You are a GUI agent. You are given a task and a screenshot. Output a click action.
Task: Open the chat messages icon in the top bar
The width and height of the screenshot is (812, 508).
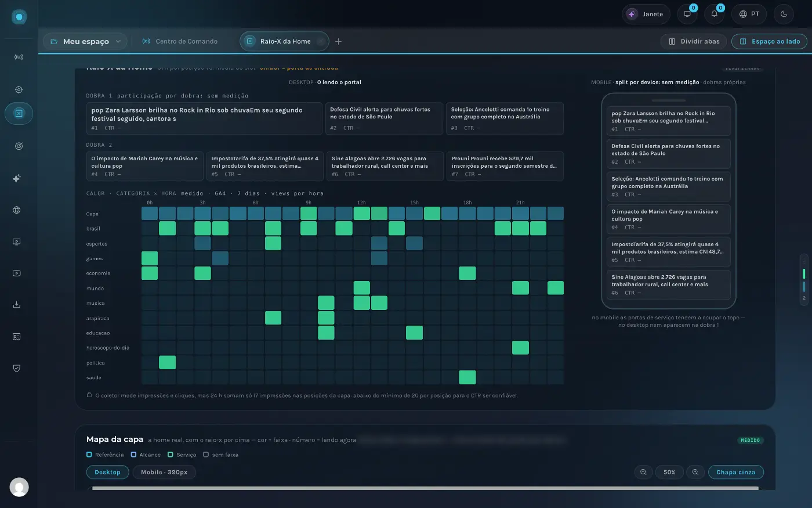pyautogui.click(x=687, y=14)
